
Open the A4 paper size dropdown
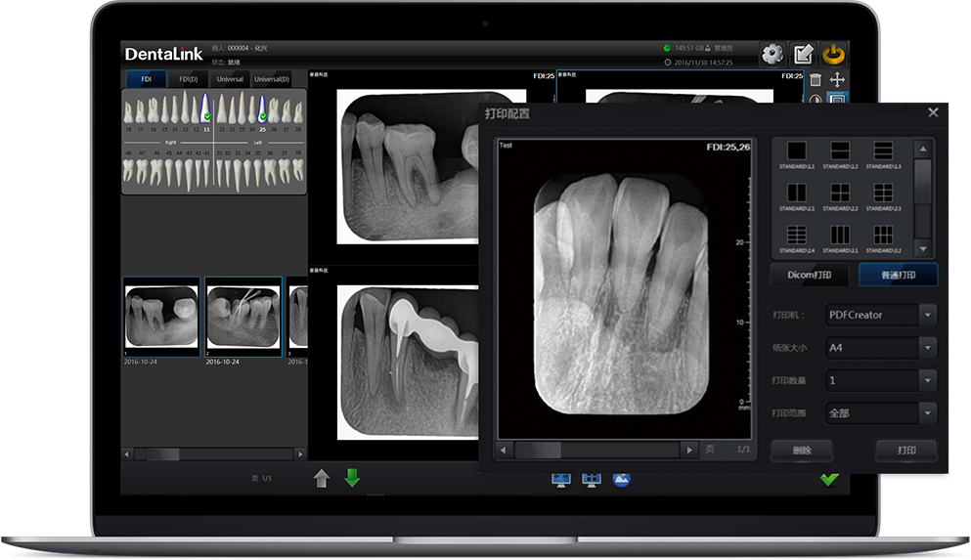tap(880, 348)
